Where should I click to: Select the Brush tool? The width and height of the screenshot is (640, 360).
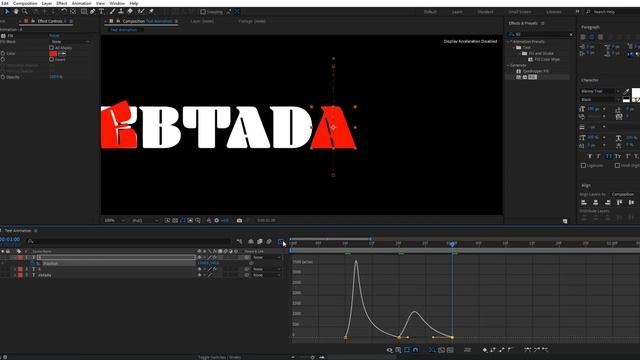click(112, 11)
